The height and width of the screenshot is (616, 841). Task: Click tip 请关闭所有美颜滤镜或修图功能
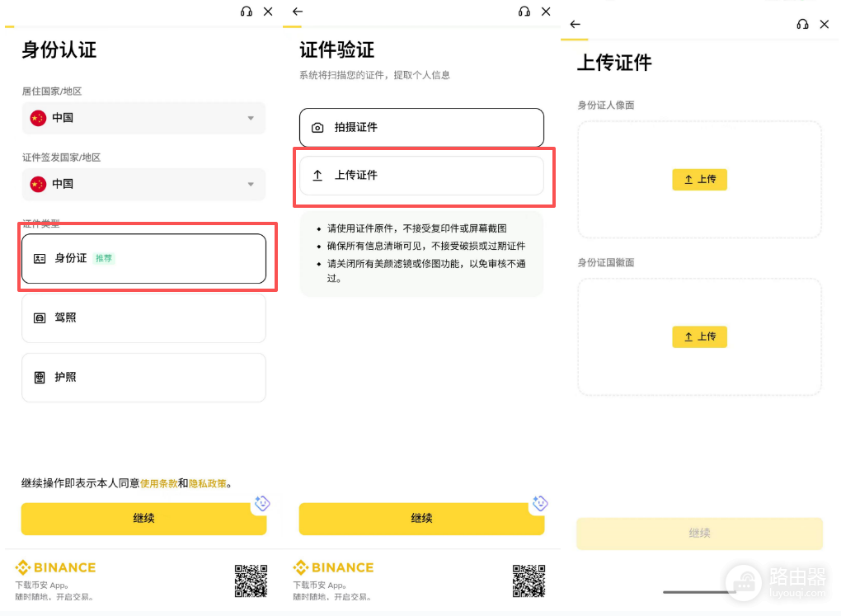tap(426, 270)
